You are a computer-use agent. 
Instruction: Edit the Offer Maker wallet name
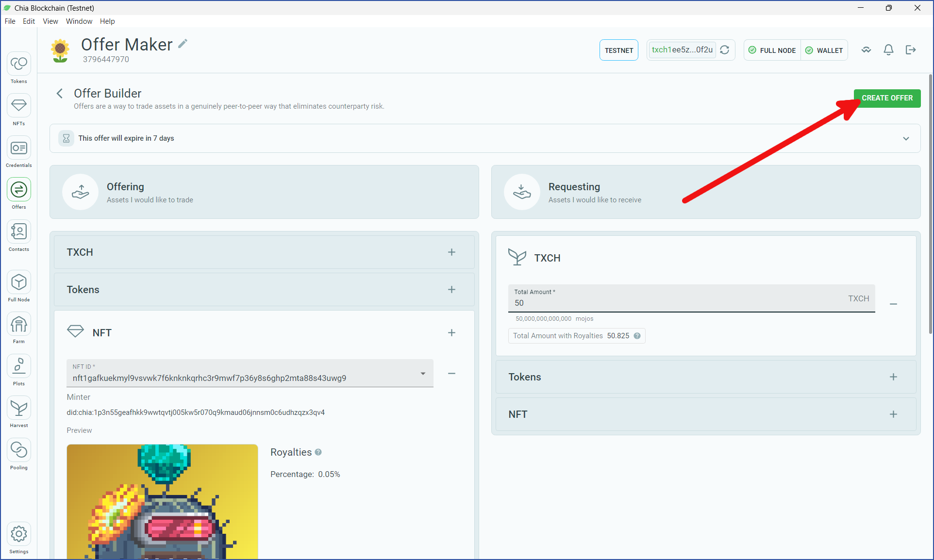coord(183,44)
